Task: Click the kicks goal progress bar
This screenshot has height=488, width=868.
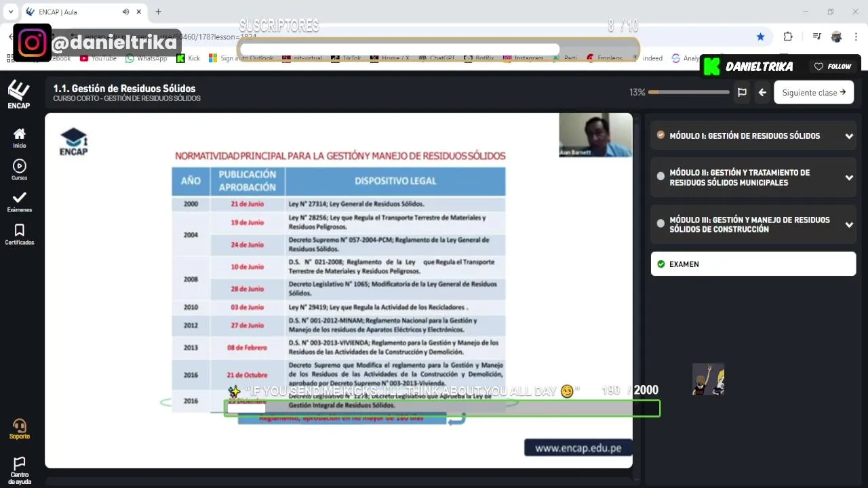Action: 442,408
